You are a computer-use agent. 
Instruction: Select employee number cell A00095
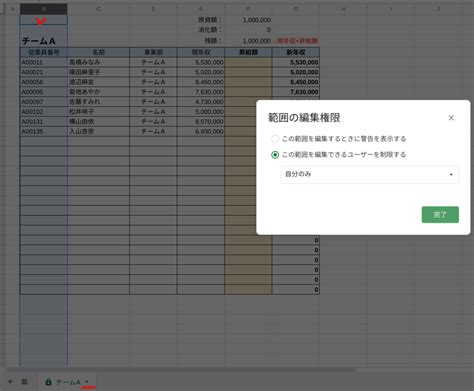pyautogui.click(x=44, y=92)
